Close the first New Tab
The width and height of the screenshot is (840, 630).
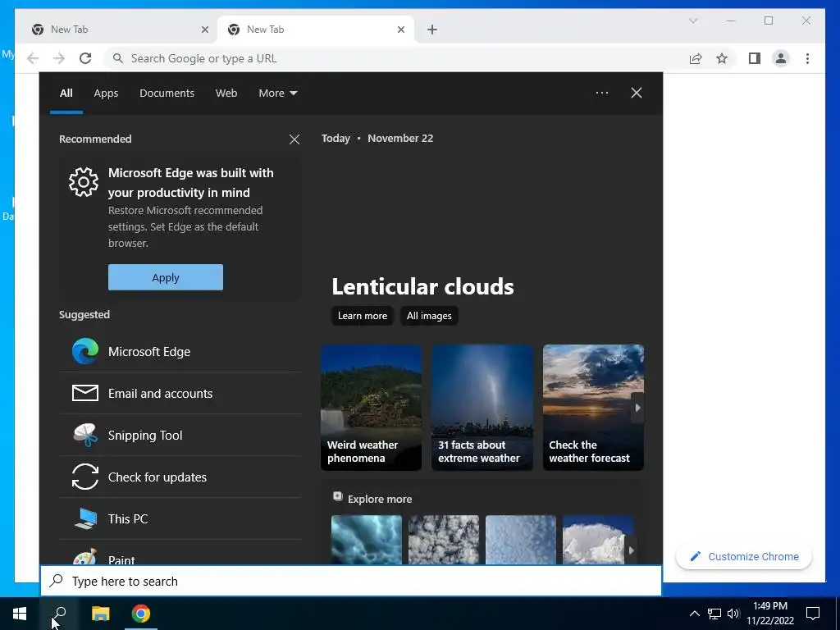204,30
